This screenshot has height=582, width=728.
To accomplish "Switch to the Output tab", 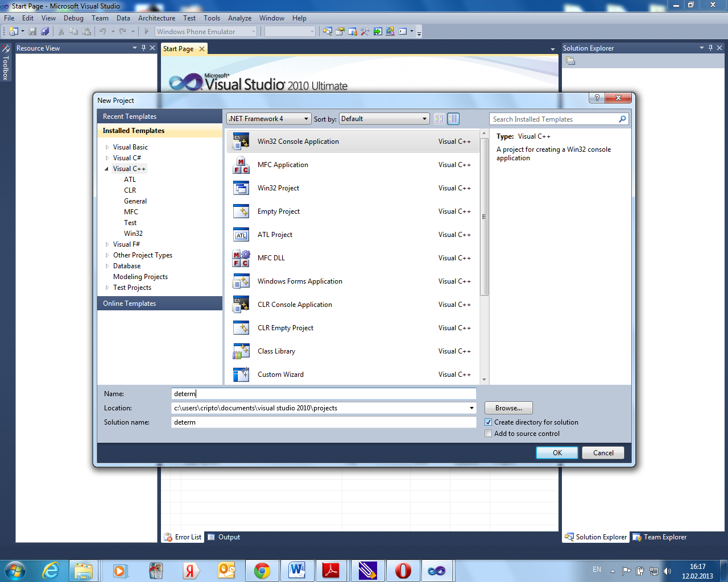I will 224,537.
